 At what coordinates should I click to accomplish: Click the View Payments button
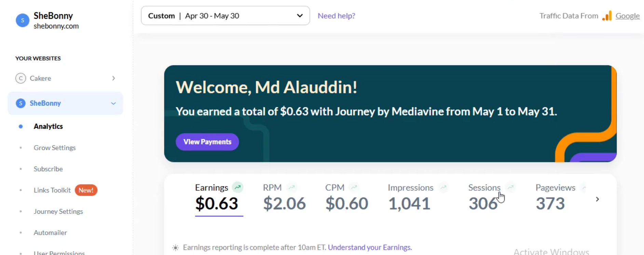207,142
